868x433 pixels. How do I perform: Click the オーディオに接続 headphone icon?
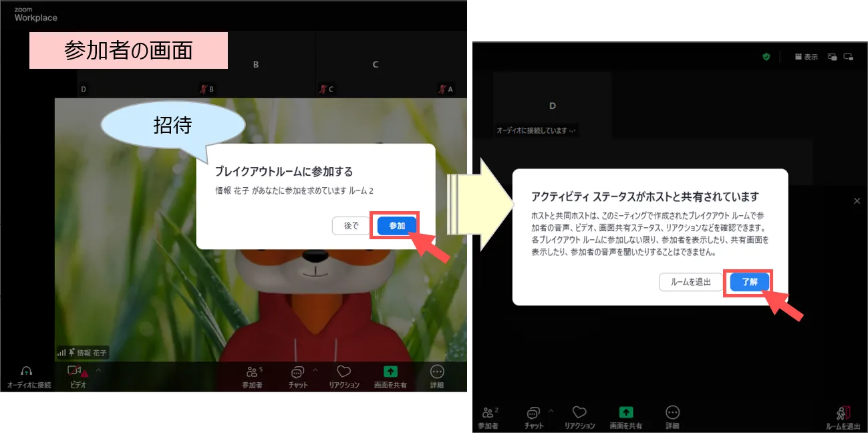coord(27,372)
